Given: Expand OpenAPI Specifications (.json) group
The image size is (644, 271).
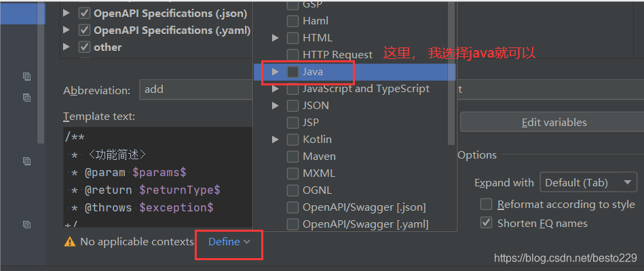Looking at the screenshot, I should pyautogui.click(x=66, y=14).
